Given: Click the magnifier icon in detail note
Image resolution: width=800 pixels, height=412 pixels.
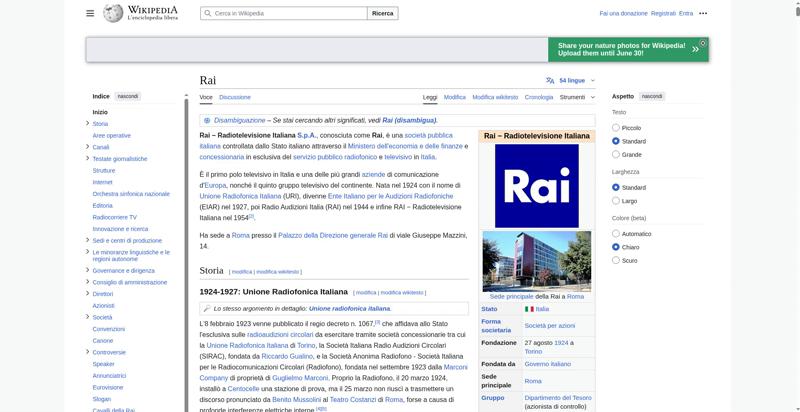Looking at the screenshot, I should tap(207, 308).
